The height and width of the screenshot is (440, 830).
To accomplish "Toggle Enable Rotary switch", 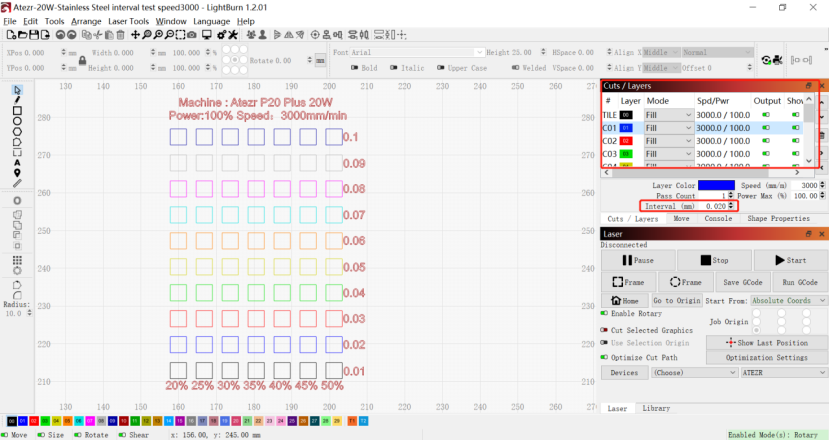I will click(604, 313).
